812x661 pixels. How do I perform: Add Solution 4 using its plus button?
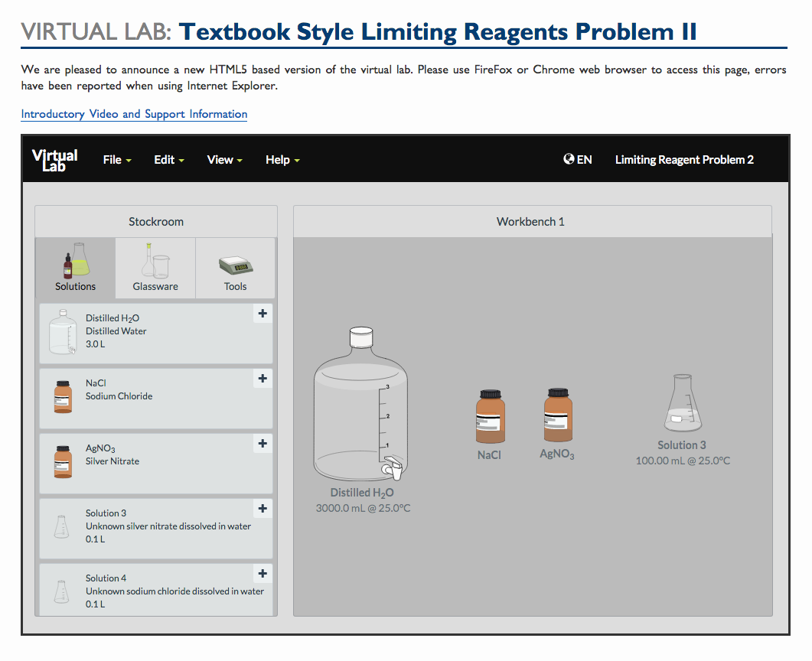[x=263, y=573]
